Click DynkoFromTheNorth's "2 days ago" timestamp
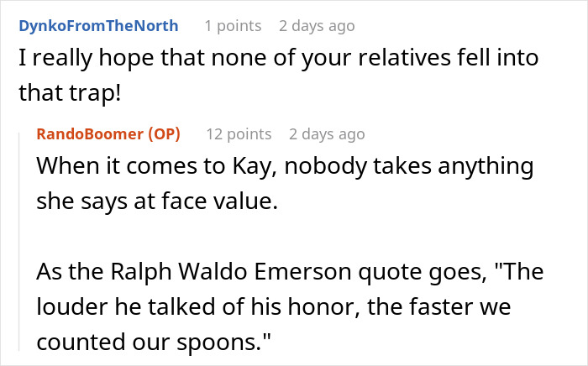 [x=317, y=26]
